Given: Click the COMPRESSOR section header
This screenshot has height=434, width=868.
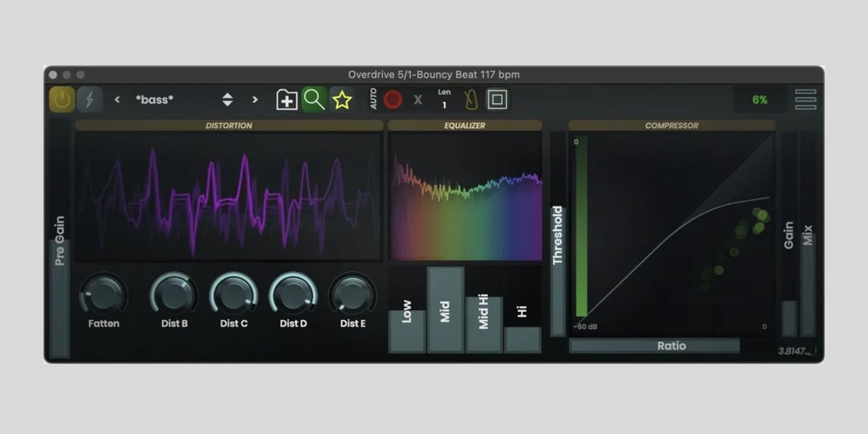Looking at the screenshot, I should (x=671, y=125).
